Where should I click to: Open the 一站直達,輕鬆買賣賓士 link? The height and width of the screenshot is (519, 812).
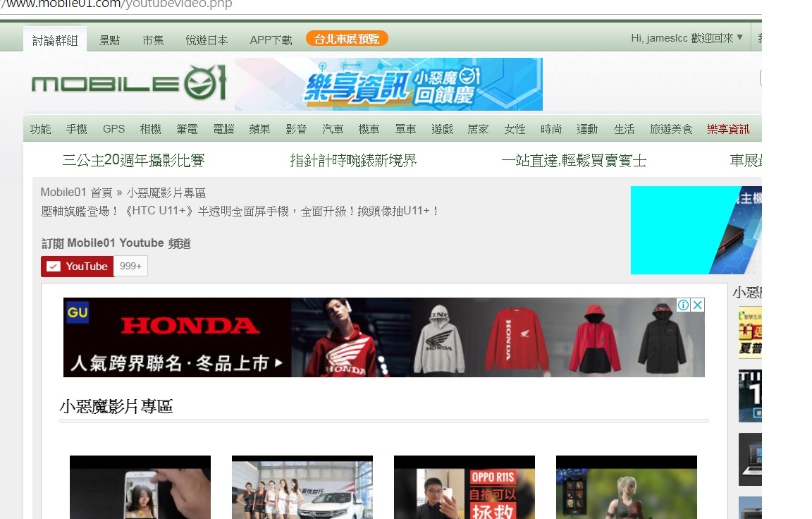click(574, 161)
